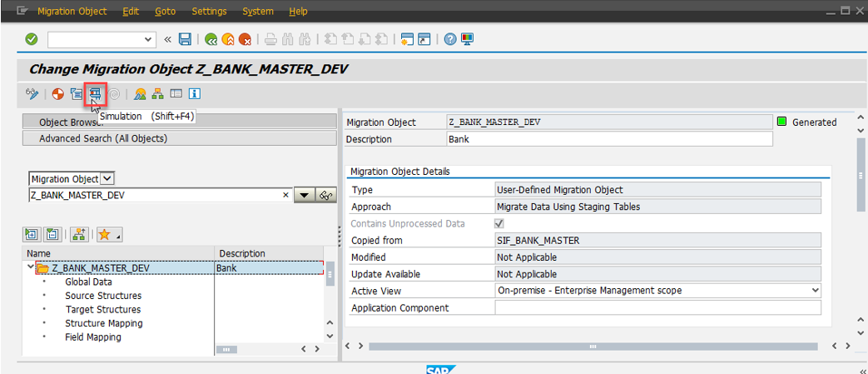This screenshot has height=374, width=868.
Task: Click the details pane horizontal scrollbar thumb
Action: pos(593,347)
